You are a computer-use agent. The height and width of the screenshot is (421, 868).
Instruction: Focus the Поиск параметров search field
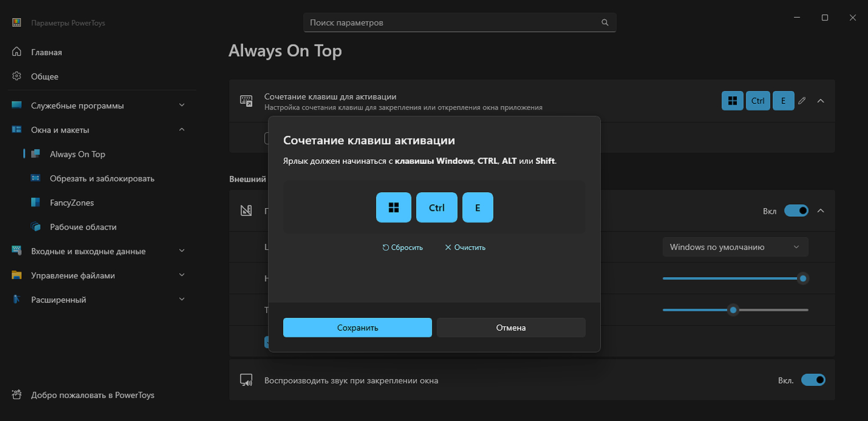[460, 23]
